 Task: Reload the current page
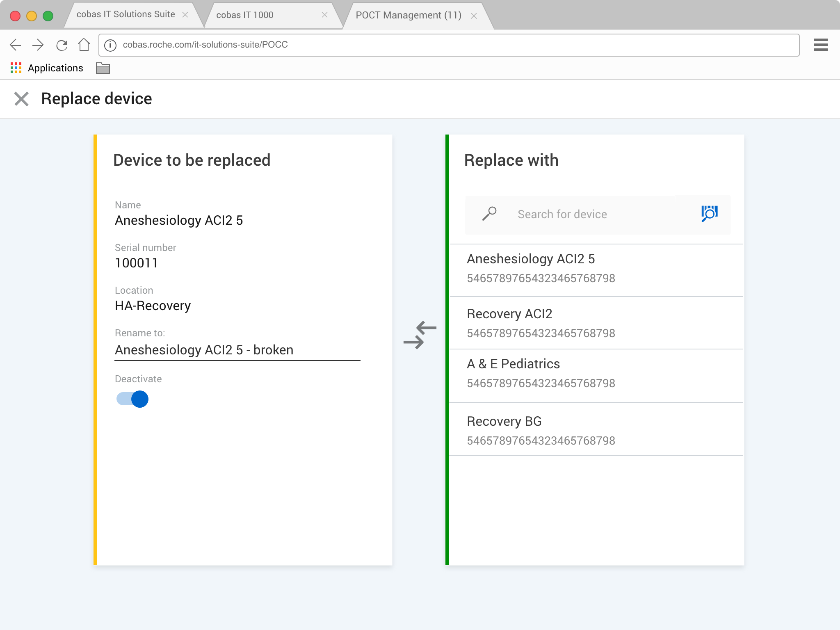click(62, 45)
